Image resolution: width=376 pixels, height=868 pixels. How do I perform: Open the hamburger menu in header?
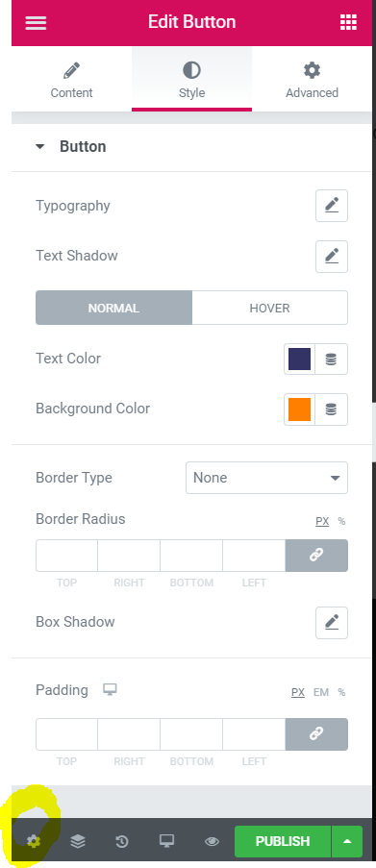[36, 23]
